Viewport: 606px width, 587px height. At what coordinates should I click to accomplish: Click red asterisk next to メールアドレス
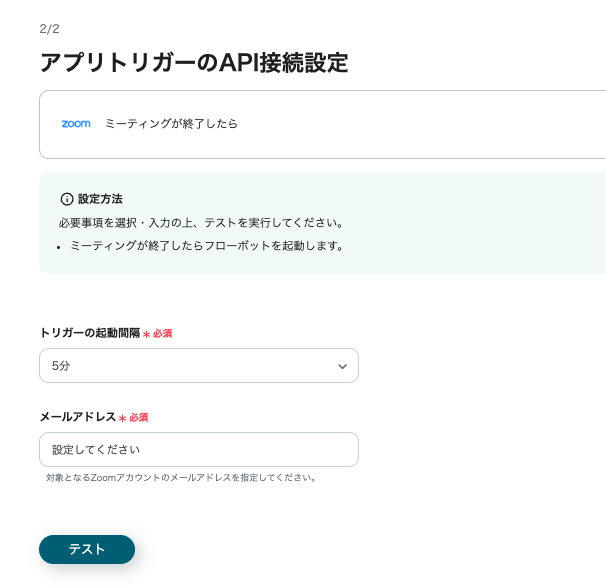pyautogui.click(x=122, y=418)
